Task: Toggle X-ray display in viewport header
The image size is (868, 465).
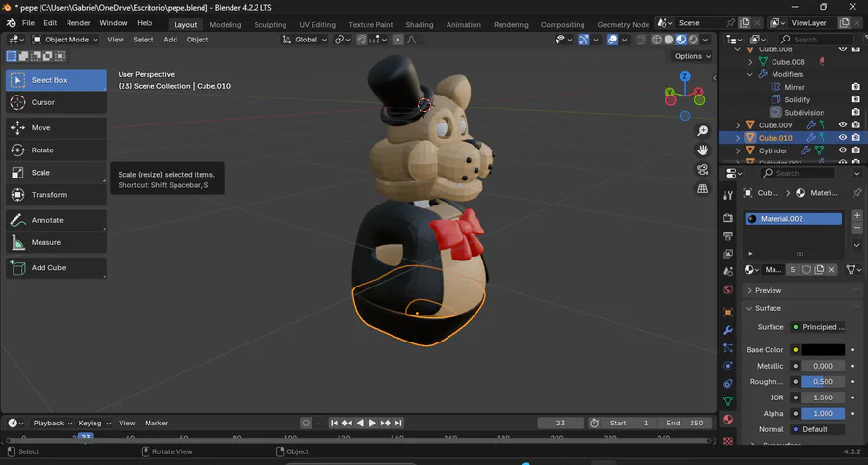Action: [x=641, y=40]
